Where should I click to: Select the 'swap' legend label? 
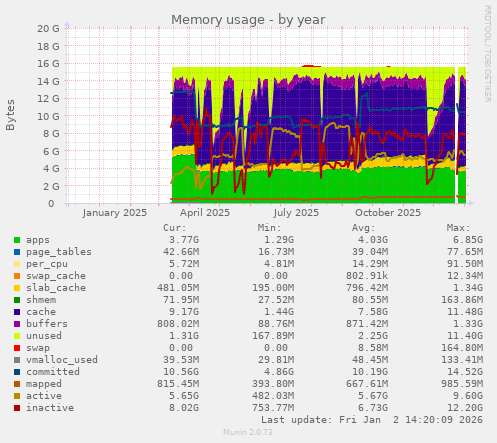[38, 348]
